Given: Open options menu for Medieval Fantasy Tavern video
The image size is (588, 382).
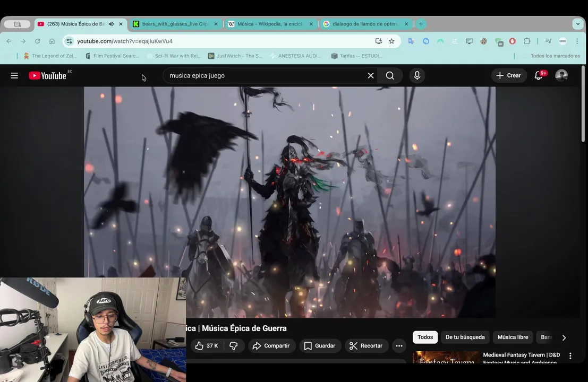Looking at the screenshot, I should pos(570,356).
